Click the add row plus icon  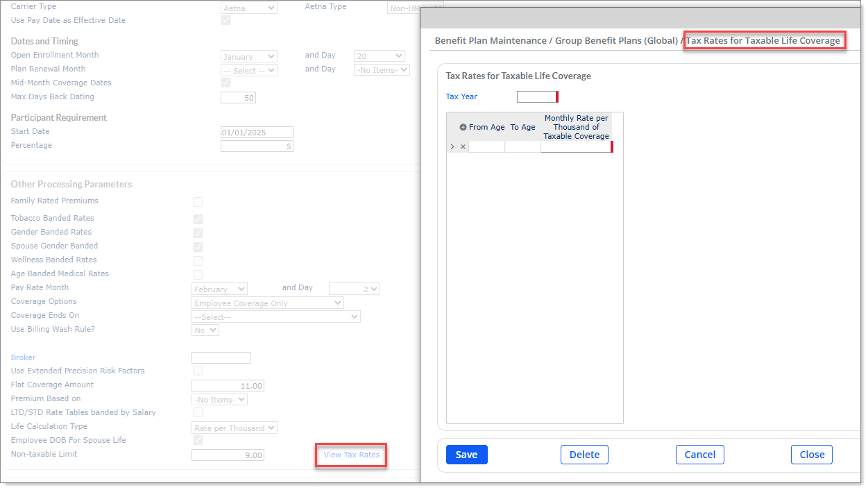coord(463,128)
